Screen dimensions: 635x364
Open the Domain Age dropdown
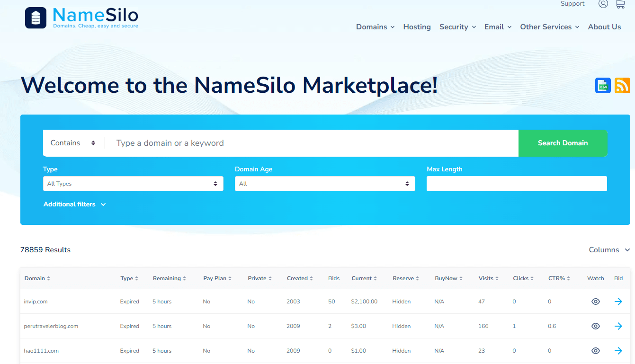click(x=325, y=184)
